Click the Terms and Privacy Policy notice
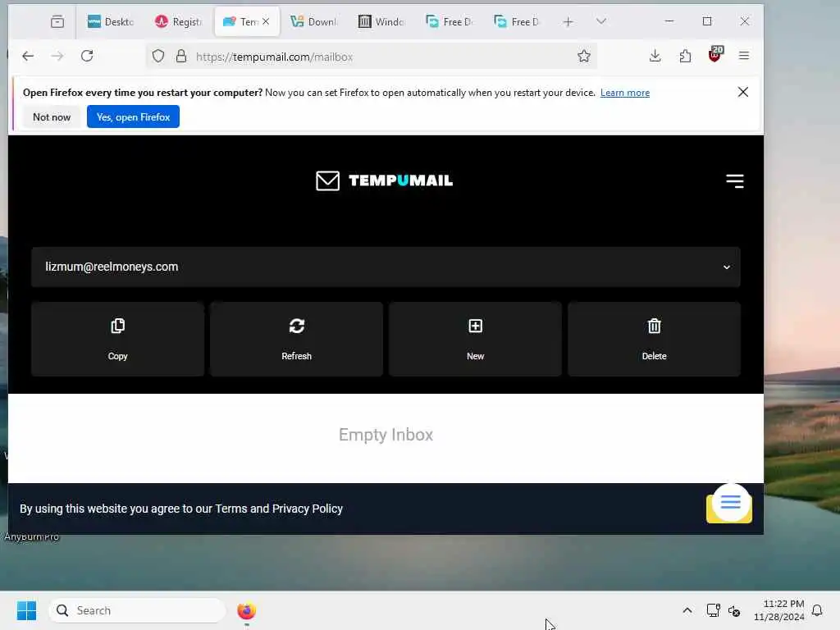 [181, 509]
